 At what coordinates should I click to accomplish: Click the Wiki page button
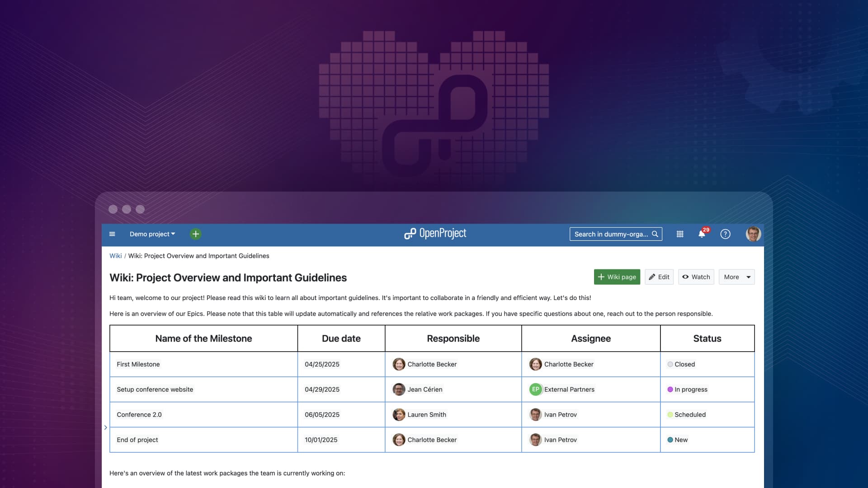[x=617, y=277]
